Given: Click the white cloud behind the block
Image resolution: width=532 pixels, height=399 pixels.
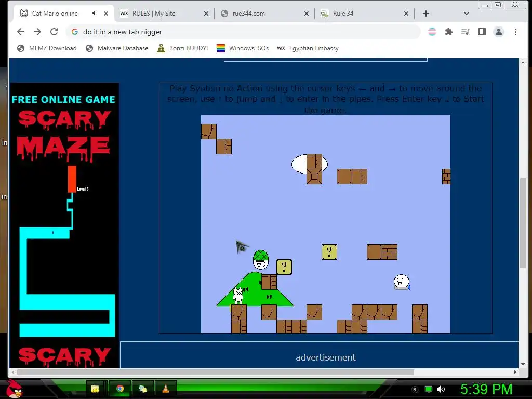Looking at the screenshot, I should [299, 164].
